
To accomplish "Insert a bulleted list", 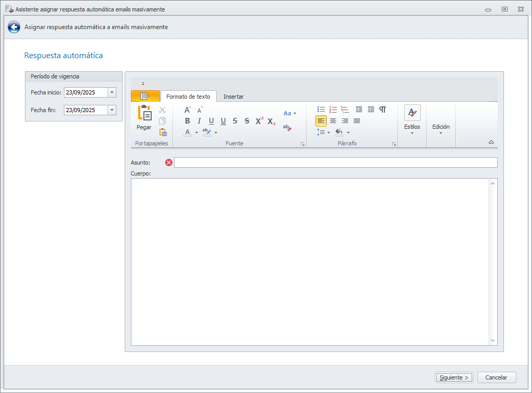I will (x=321, y=110).
